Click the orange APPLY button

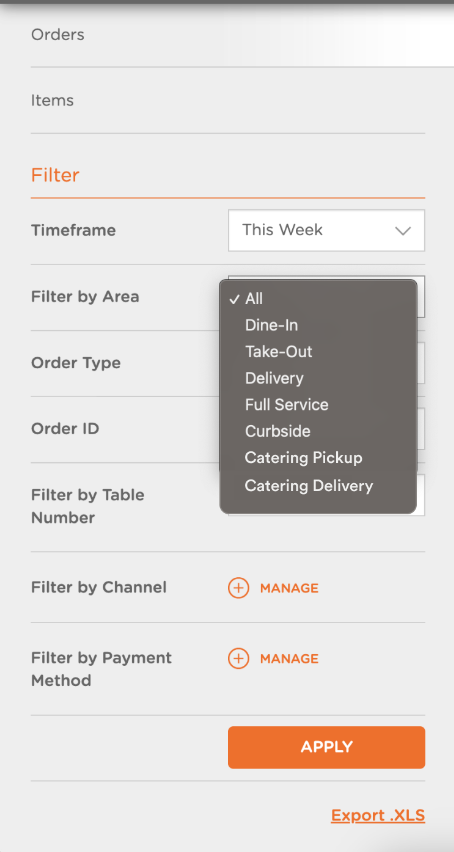pos(326,747)
